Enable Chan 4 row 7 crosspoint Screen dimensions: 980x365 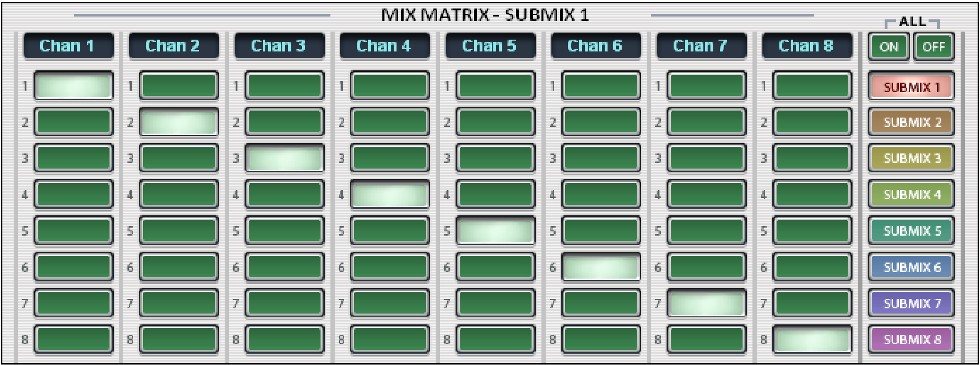[390, 303]
